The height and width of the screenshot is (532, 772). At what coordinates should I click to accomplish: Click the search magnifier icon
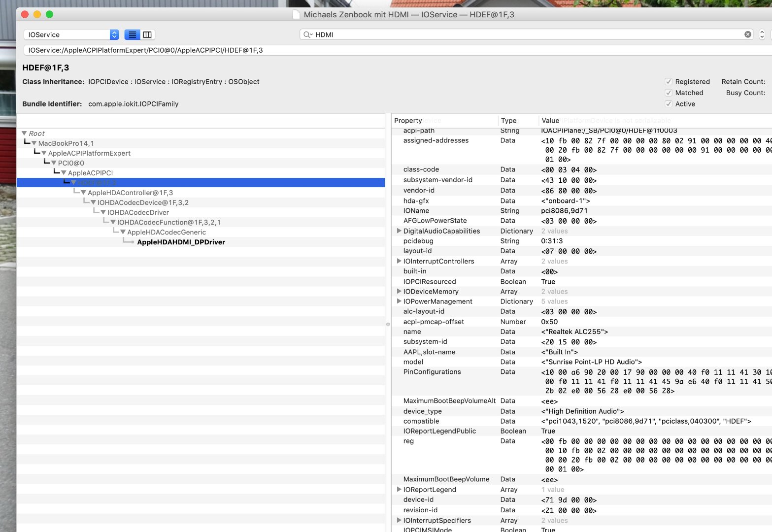pyautogui.click(x=307, y=34)
